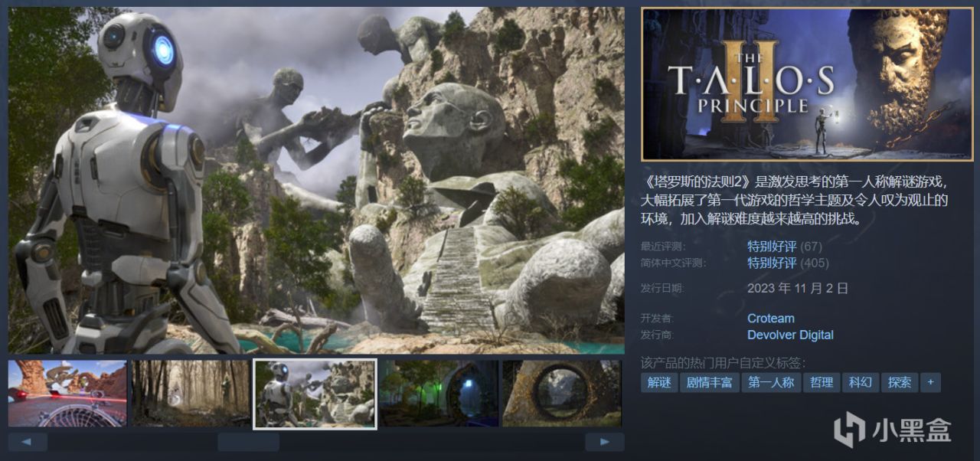
Task: Click the 开发者 label
Action: [x=656, y=319]
